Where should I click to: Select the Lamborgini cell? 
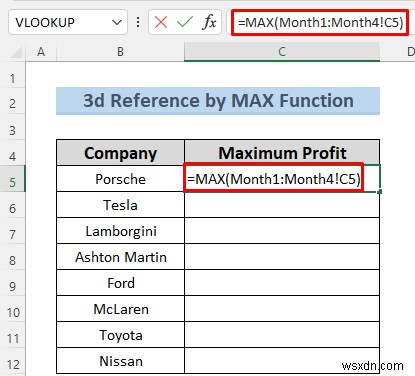pos(120,231)
